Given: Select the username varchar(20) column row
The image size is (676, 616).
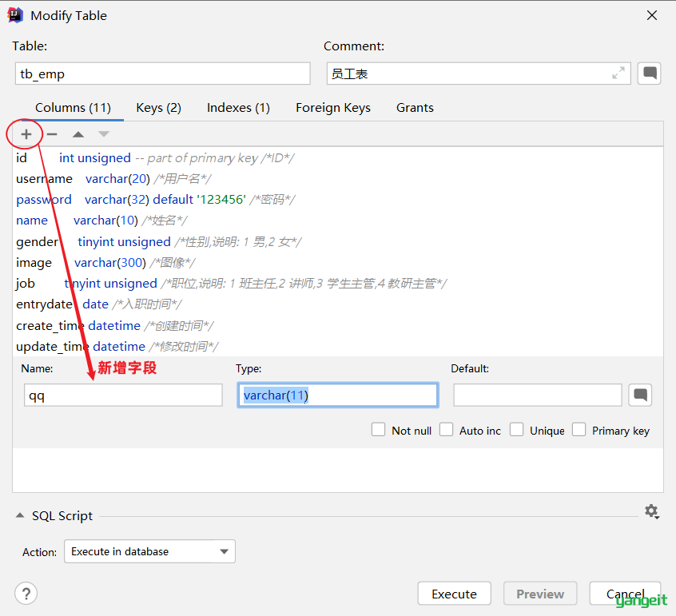Looking at the screenshot, I should [337, 178].
